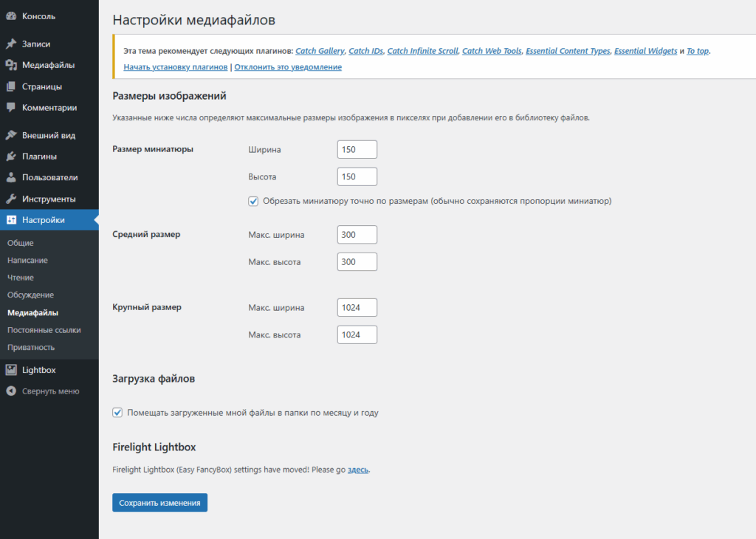This screenshot has width=756, height=539.
Task: Click the Console dashboard icon
Action: tap(11, 16)
